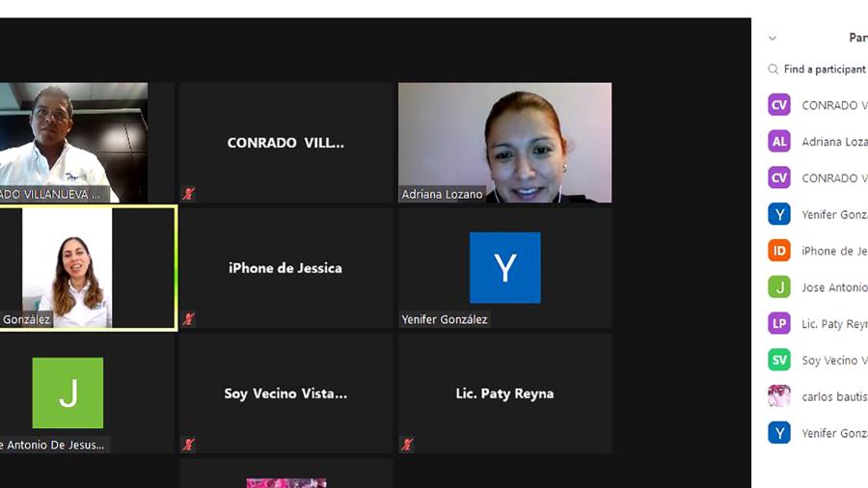Screen dimensions: 868x488
Task: Click the Jose Antonio name in participants list
Action: coord(833,287)
